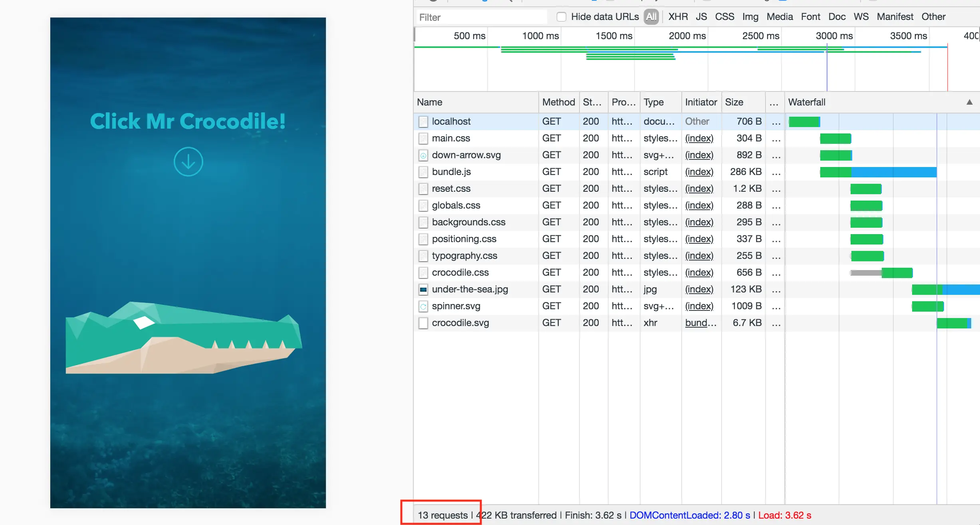Viewport: 980px width, 525px height.
Task: Click the Filter text input field
Action: pyautogui.click(x=481, y=17)
